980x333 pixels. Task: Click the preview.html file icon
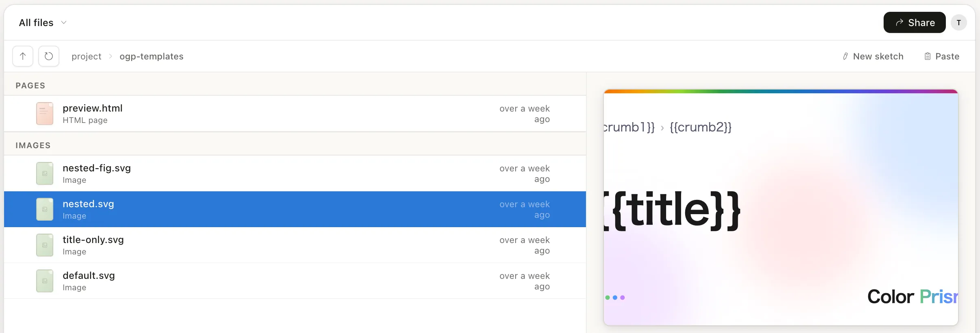click(x=45, y=114)
